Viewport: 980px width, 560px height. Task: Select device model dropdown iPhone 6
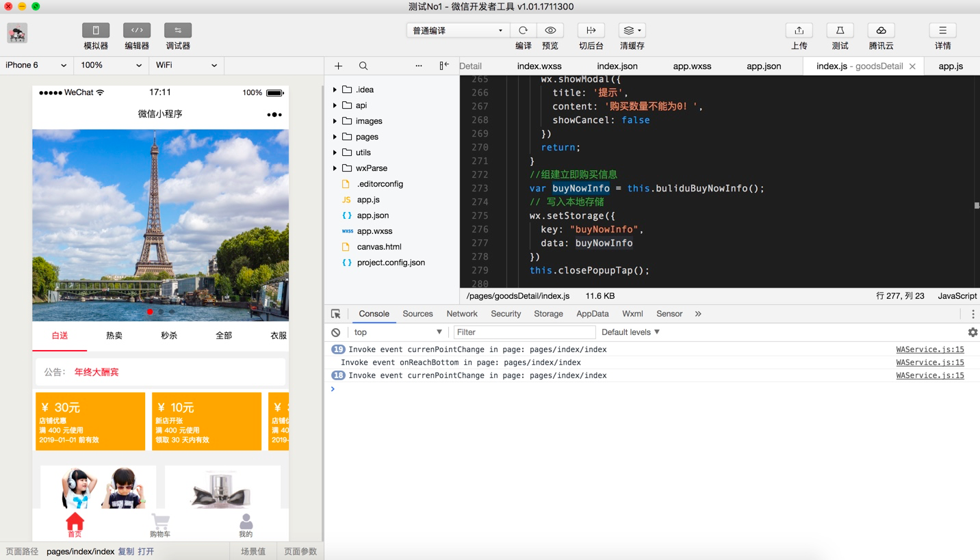tap(36, 66)
